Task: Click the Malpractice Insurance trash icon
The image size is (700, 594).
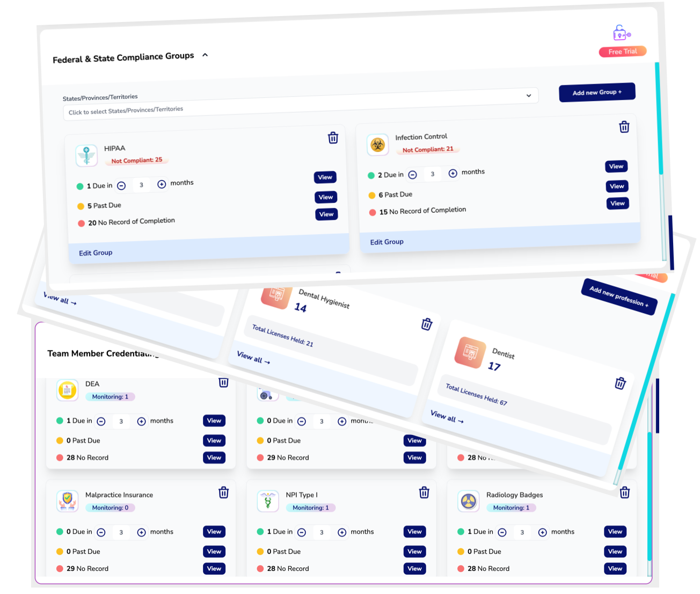Action: click(224, 492)
